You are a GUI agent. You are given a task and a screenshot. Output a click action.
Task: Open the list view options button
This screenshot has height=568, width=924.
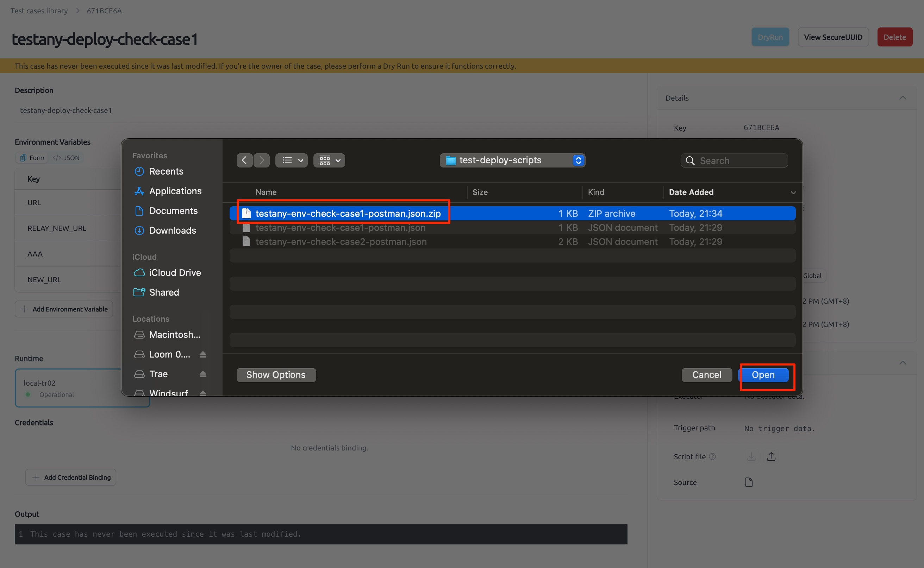tap(292, 160)
